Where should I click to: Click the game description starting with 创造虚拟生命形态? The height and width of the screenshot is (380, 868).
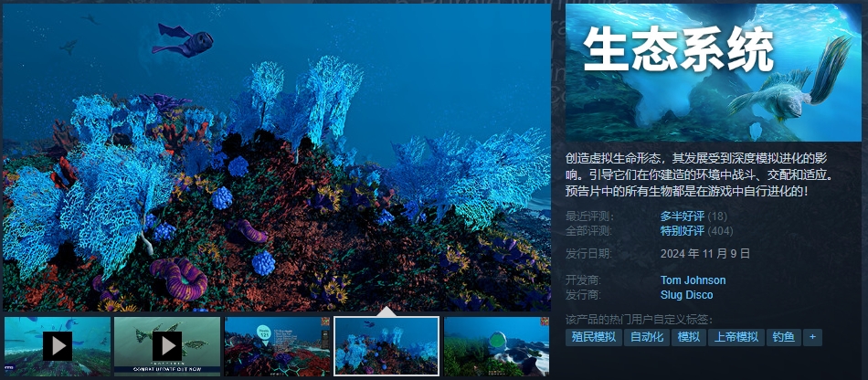tap(700, 174)
